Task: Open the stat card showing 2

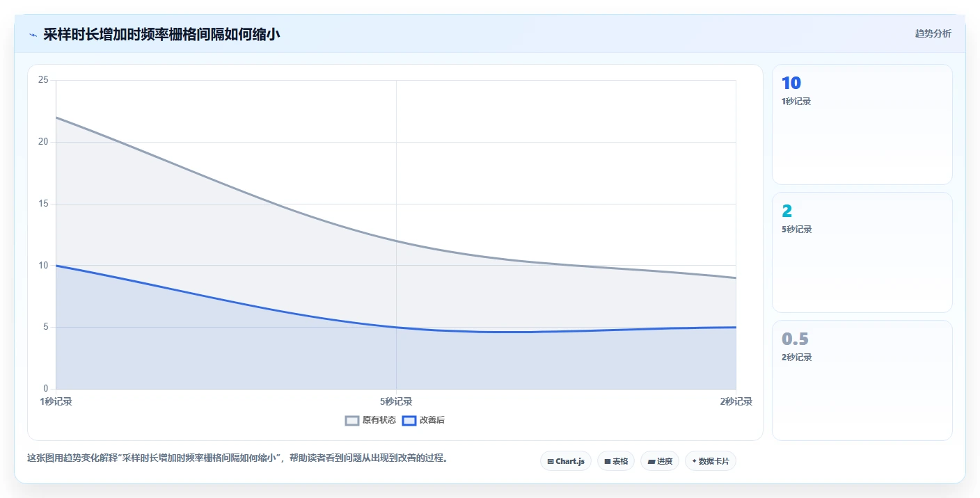Action: tap(862, 252)
